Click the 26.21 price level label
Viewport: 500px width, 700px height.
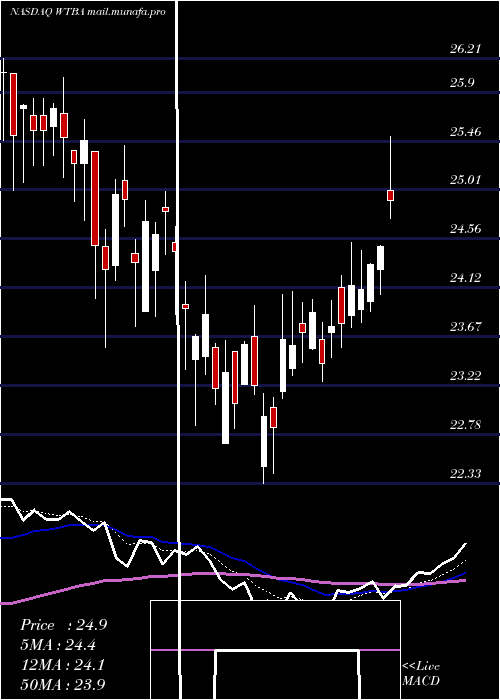click(x=465, y=48)
